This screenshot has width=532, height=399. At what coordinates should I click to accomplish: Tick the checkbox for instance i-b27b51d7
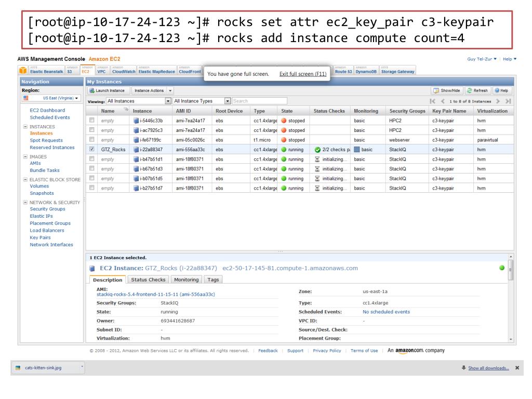click(92, 188)
